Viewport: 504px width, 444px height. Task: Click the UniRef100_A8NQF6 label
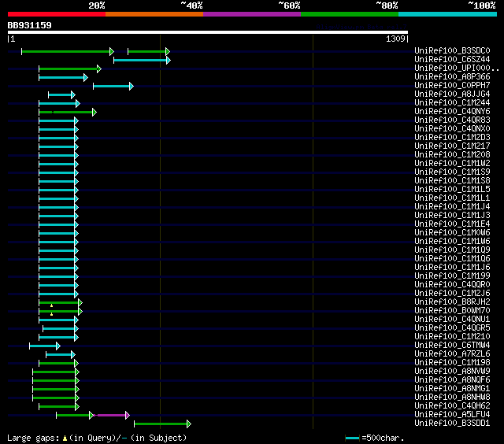point(452,380)
